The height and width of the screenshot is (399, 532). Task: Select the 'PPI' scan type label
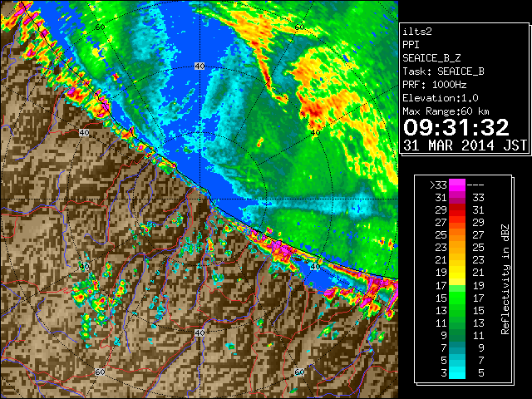pyautogui.click(x=411, y=45)
